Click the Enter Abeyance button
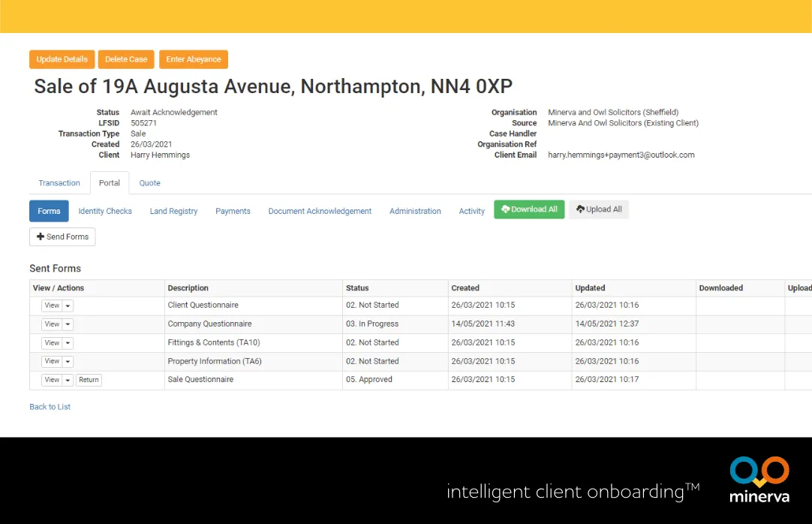812x524 pixels. pyautogui.click(x=194, y=59)
